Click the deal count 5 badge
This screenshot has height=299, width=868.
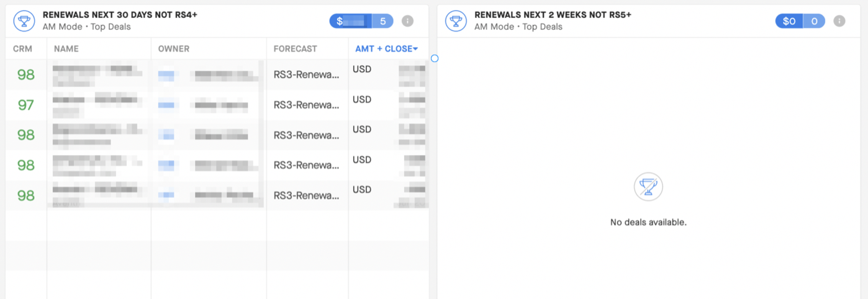(x=382, y=21)
